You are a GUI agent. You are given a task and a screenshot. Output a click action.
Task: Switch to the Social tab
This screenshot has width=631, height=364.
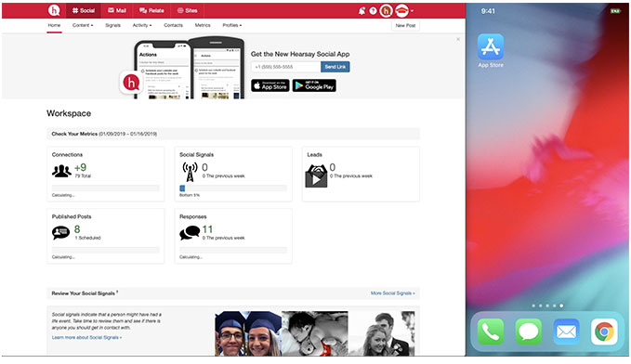[x=84, y=10]
